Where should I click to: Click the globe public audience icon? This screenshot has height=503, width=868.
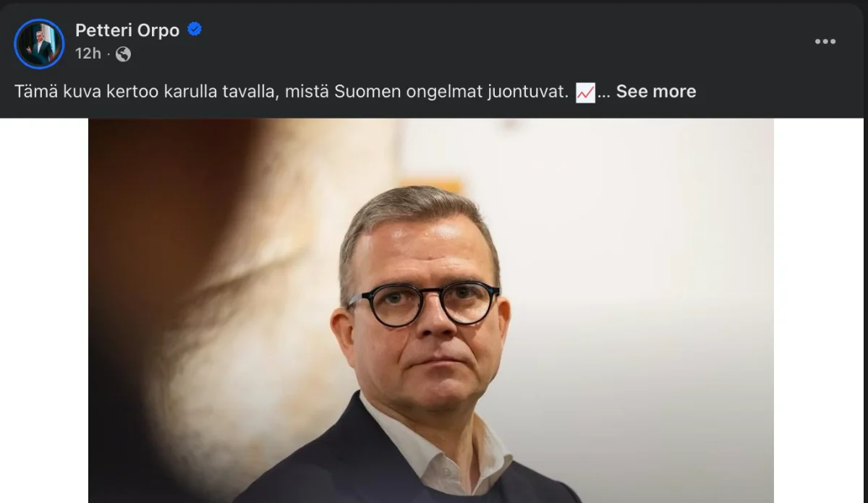(x=123, y=54)
